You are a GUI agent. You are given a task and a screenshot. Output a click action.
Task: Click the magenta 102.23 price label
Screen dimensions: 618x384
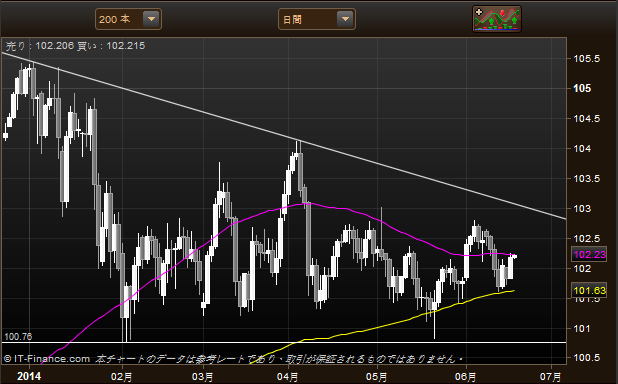click(589, 255)
